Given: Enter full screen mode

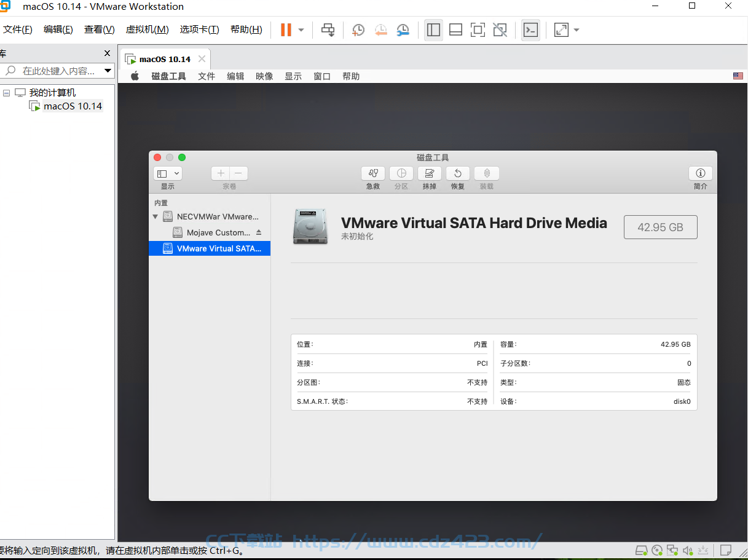Looking at the screenshot, I should [x=478, y=30].
